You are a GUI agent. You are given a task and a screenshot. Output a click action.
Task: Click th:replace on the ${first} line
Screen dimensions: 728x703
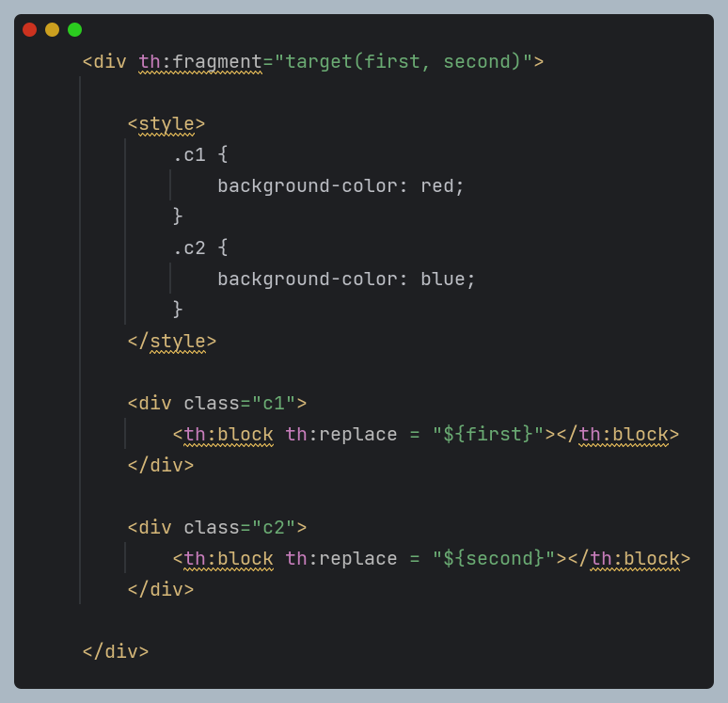pos(341,435)
